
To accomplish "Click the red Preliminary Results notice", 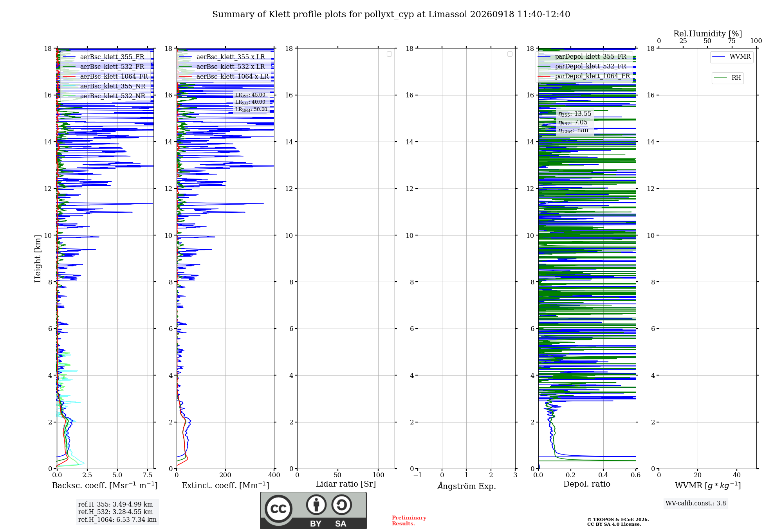I will point(409,521).
